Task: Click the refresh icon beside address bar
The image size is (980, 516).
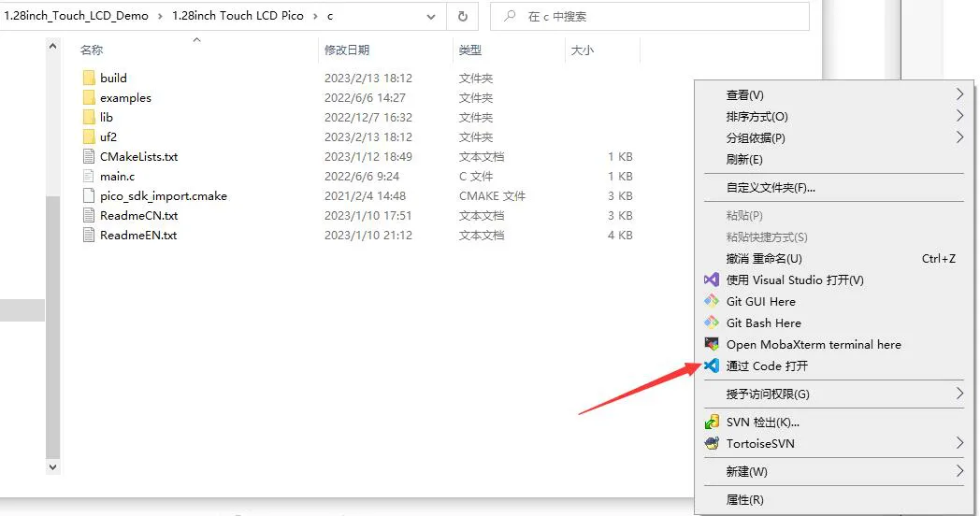Action: [x=463, y=16]
